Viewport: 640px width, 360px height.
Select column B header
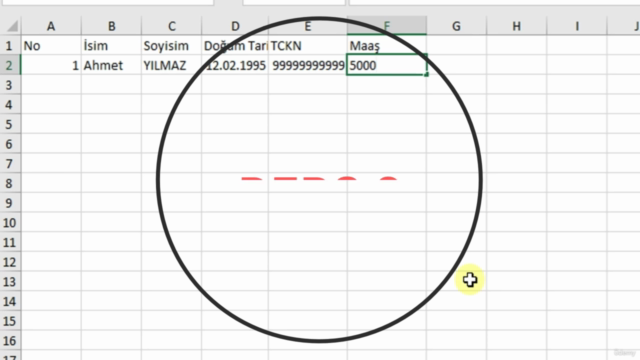point(111,26)
